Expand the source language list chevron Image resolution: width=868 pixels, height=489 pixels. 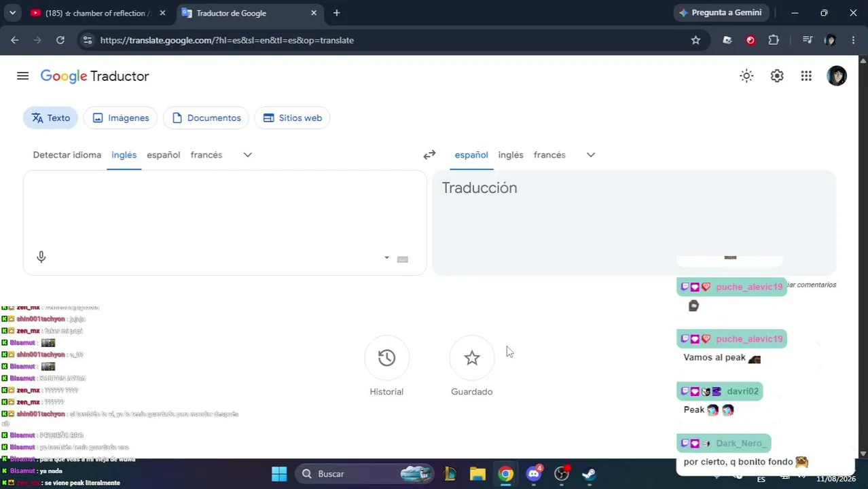[248, 155]
